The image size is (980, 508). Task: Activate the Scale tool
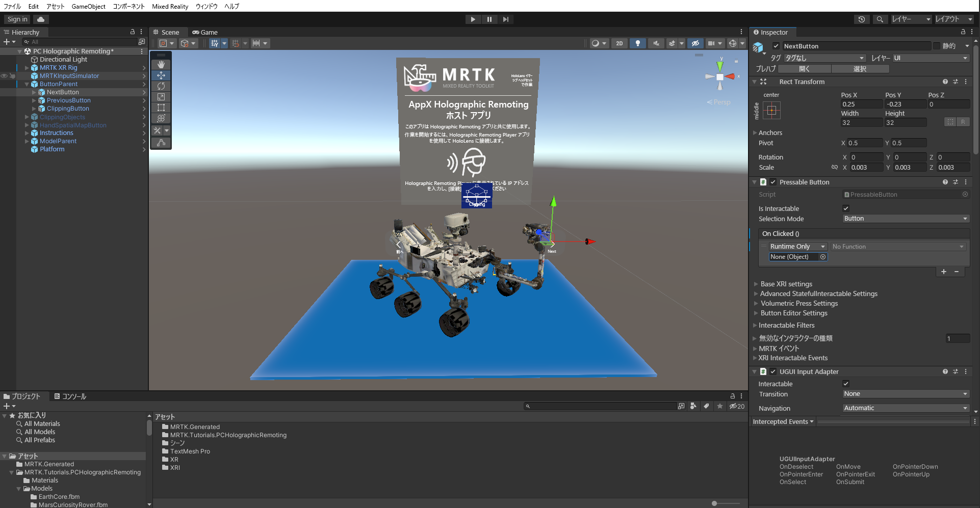[x=161, y=97]
